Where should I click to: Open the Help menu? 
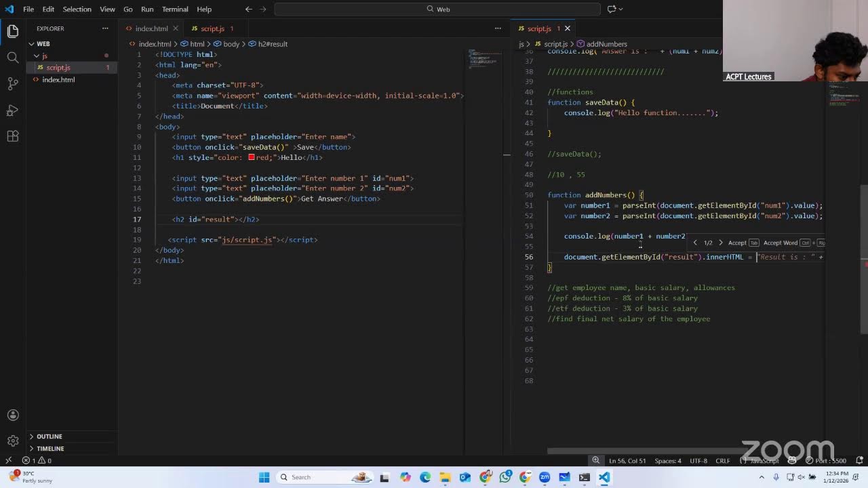click(204, 9)
